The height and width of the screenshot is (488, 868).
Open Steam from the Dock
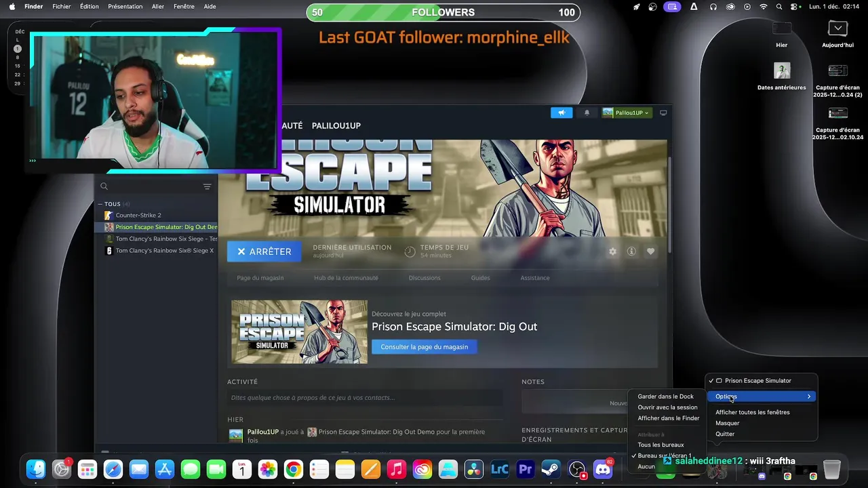coord(551,469)
